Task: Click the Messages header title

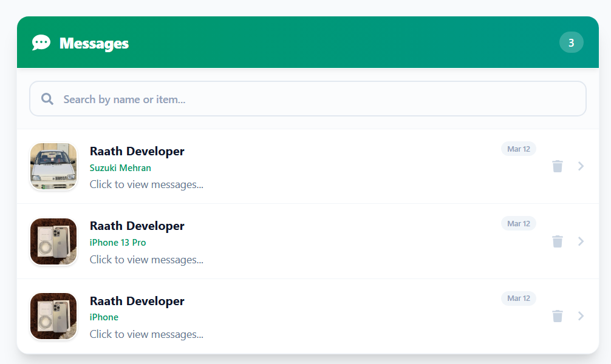Action: 94,43
